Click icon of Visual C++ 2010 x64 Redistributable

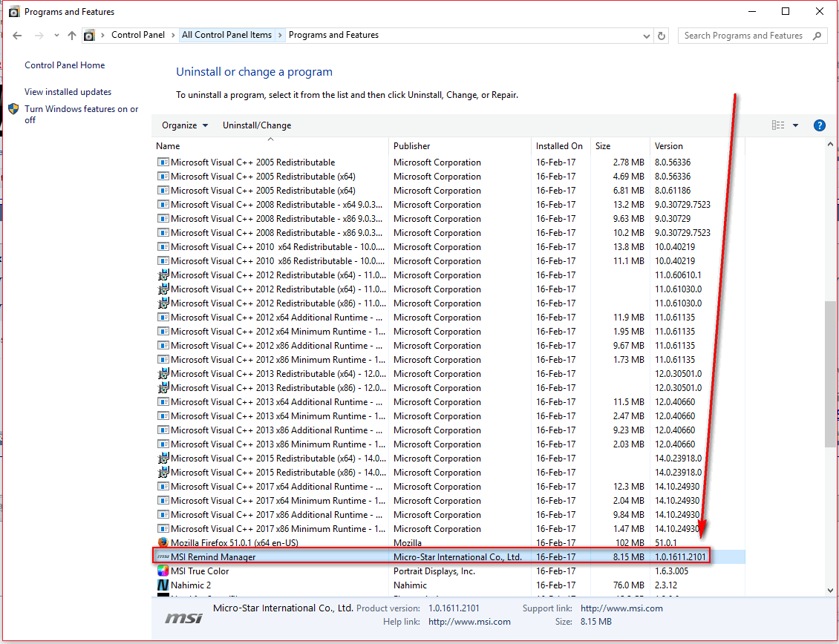(163, 246)
